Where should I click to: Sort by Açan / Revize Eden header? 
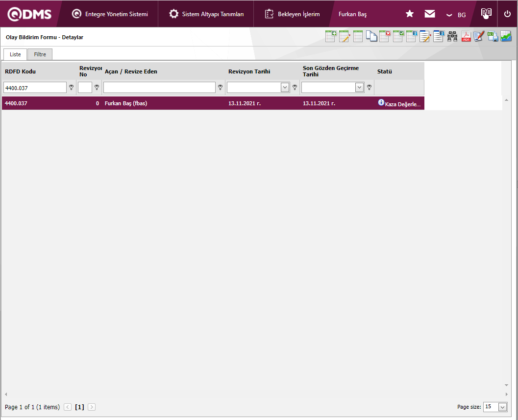coord(131,71)
